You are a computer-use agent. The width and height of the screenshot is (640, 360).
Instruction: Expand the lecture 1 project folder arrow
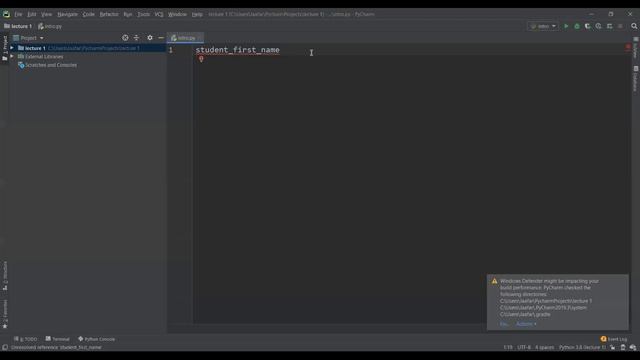(12, 48)
